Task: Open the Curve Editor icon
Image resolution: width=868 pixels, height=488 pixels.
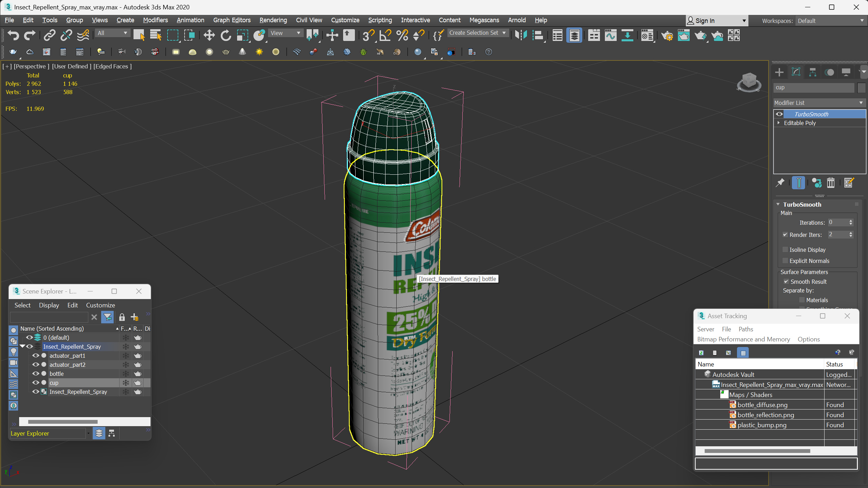Action: pyautogui.click(x=610, y=35)
